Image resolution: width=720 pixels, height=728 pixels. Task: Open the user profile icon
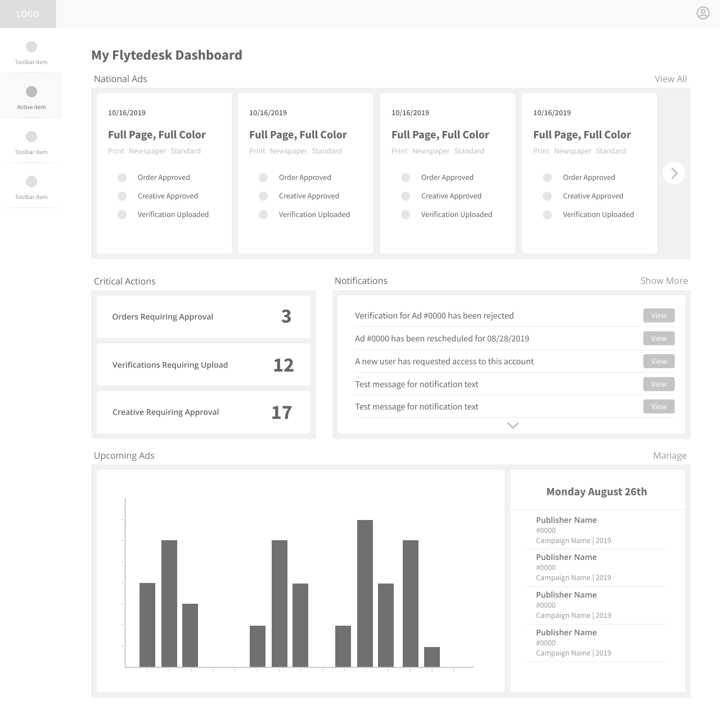point(703,13)
